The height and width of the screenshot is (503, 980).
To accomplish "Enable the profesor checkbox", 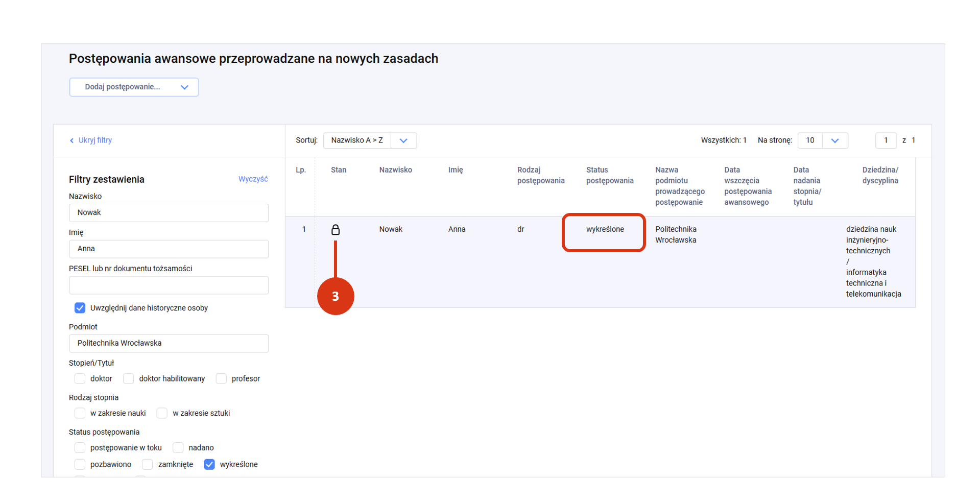I will coord(221,378).
